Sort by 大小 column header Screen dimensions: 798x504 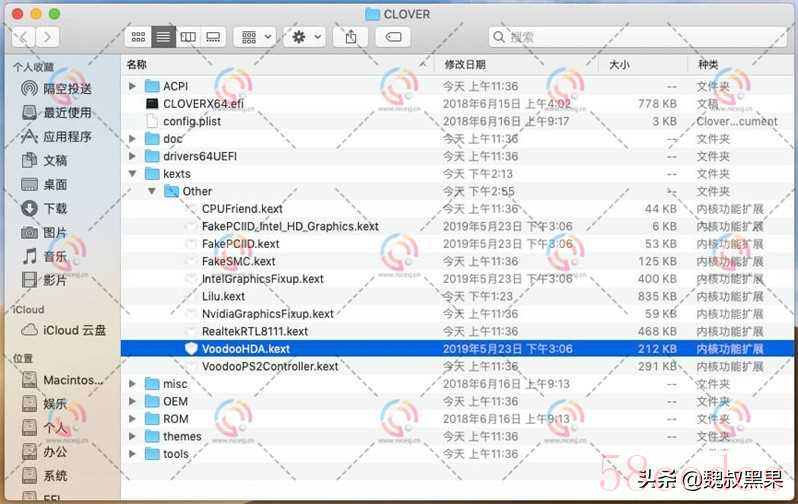(619, 65)
